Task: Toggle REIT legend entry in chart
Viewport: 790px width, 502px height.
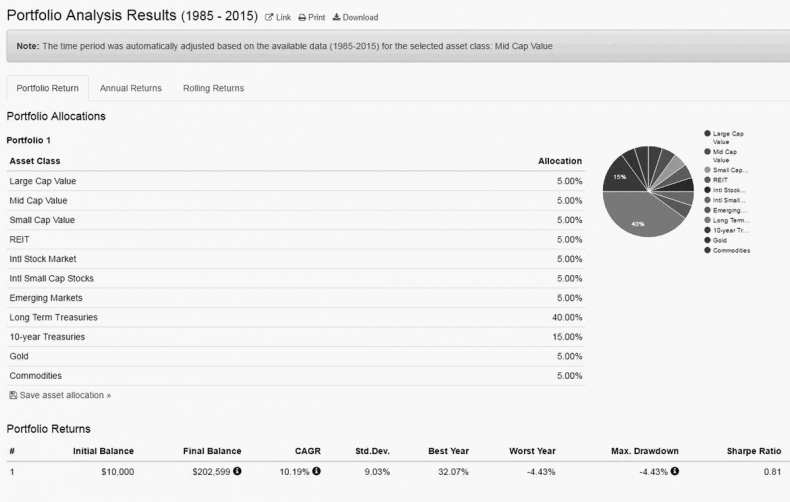Action: [708, 180]
